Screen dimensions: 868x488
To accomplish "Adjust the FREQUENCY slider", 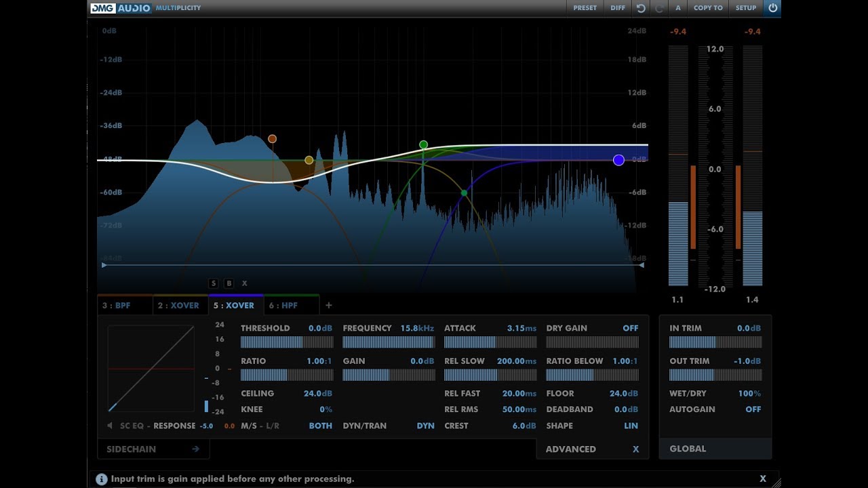I will point(389,342).
